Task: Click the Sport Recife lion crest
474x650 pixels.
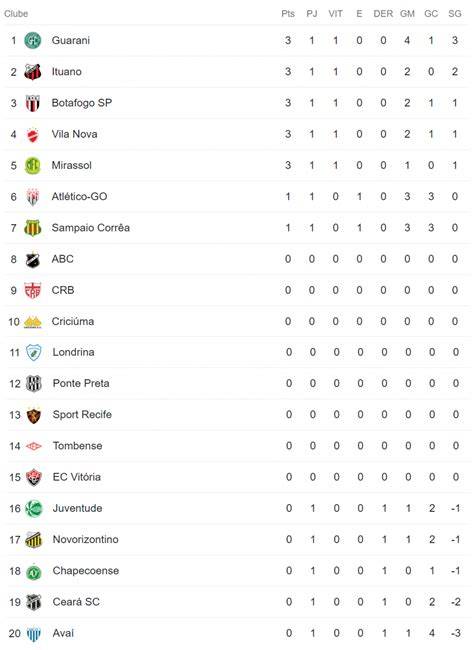Action: point(34,415)
